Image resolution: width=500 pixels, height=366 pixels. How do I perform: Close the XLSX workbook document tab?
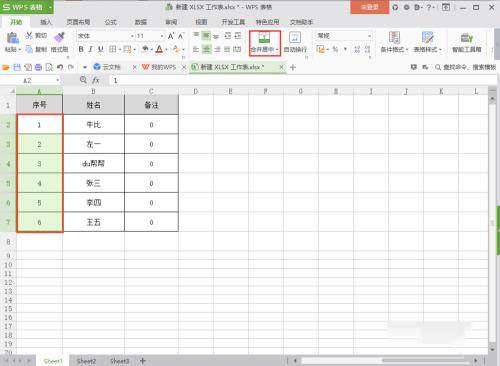point(282,67)
